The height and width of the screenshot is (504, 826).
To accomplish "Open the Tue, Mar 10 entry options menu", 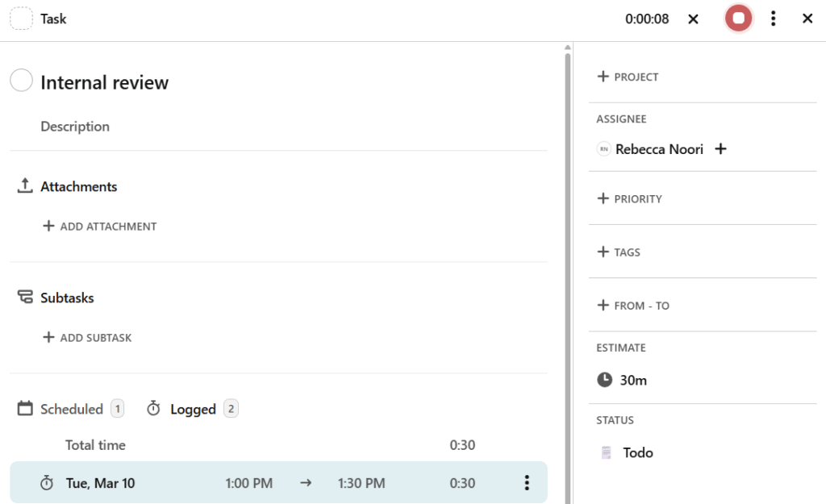I will tap(527, 483).
